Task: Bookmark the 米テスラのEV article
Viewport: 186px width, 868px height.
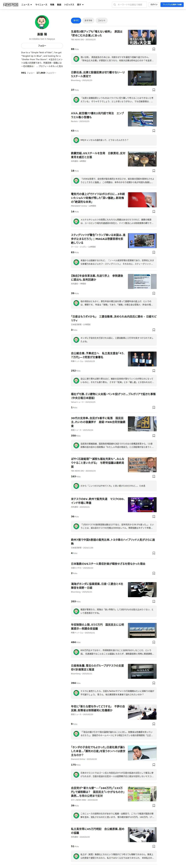Action: click(154, 517)
